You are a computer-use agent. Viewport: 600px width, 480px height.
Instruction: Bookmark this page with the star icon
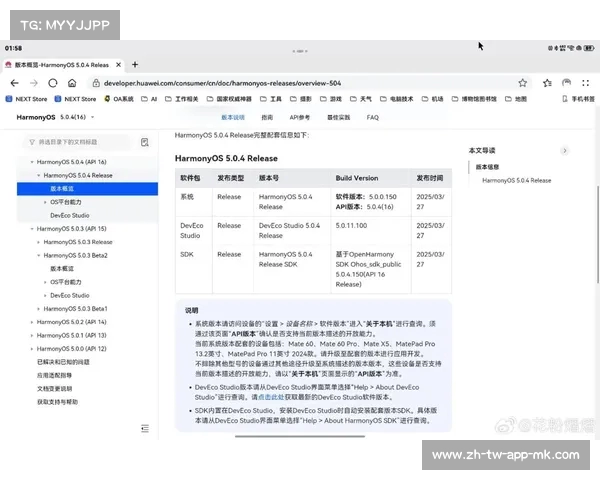(522, 83)
